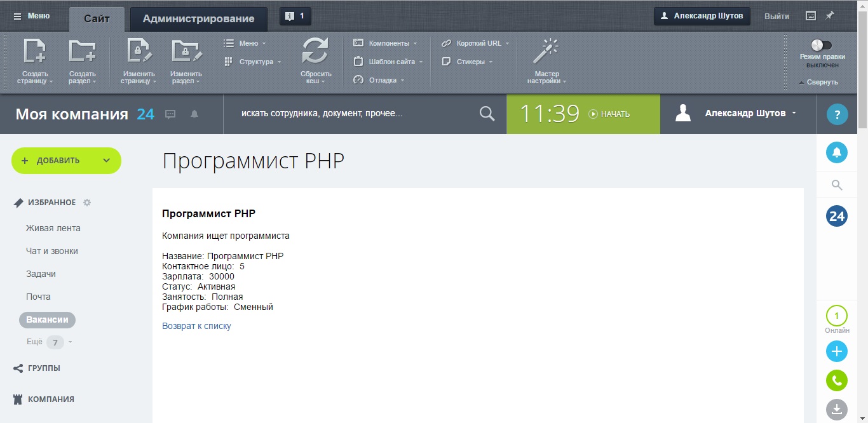Open the Структура toolbar item

[252, 62]
